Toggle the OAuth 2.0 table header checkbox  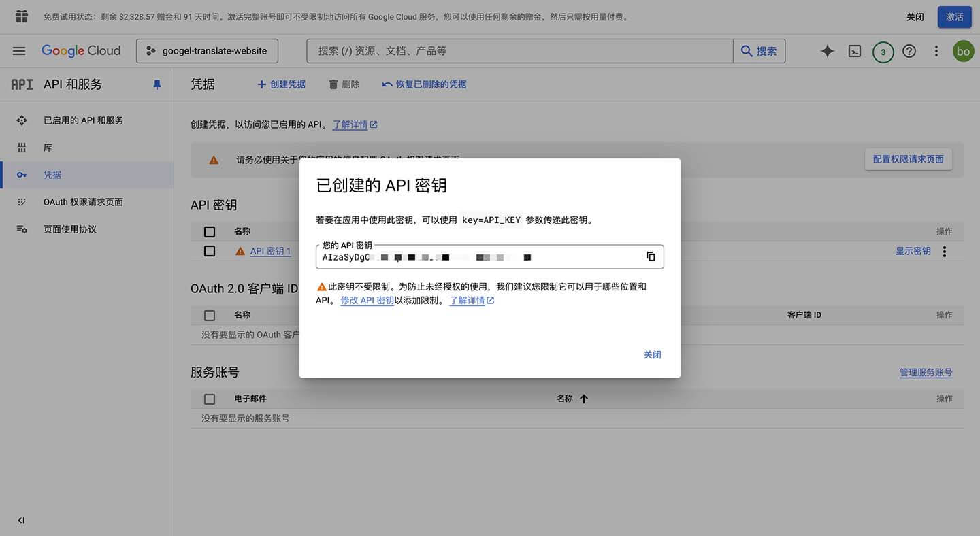pos(210,315)
